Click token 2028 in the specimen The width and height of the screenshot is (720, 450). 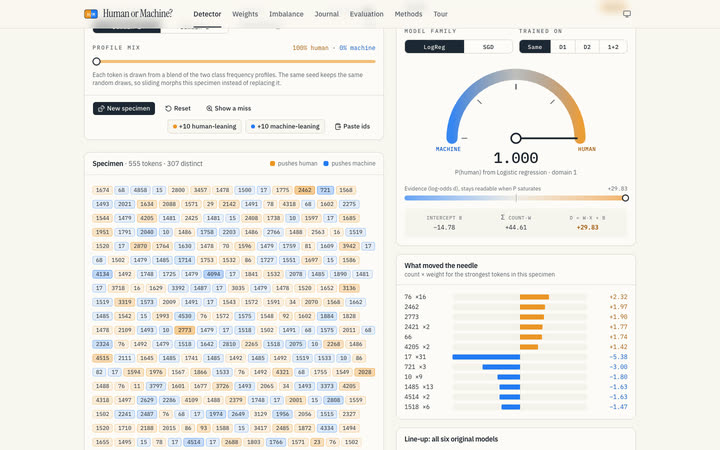(x=365, y=372)
